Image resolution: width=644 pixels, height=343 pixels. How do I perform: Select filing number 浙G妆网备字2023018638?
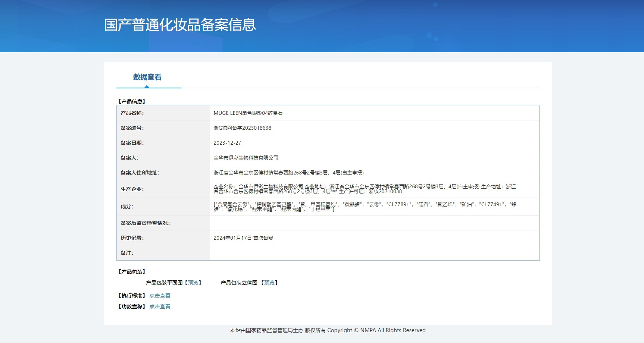[x=243, y=128]
